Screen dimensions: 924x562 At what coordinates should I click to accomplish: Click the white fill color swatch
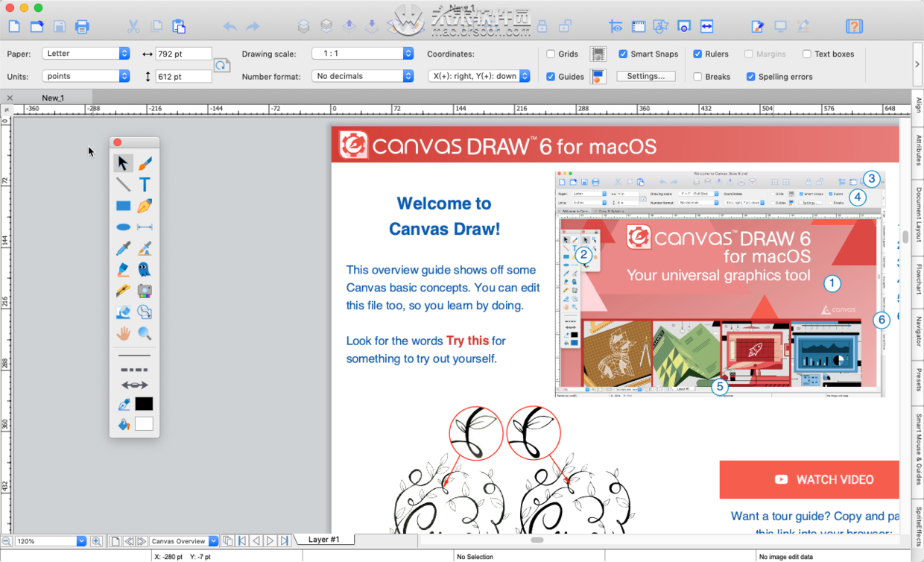[x=144, y=424]
